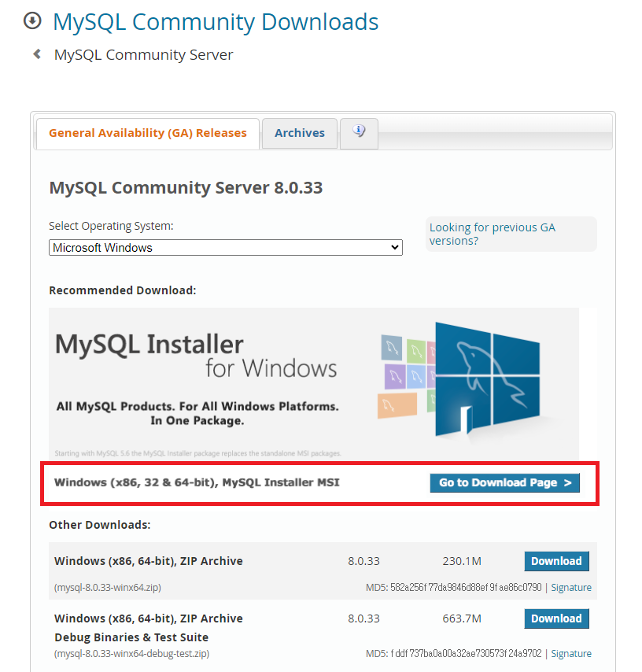
Task: Open the MySQL Community Downloads heading link
Action: point(216,21)
